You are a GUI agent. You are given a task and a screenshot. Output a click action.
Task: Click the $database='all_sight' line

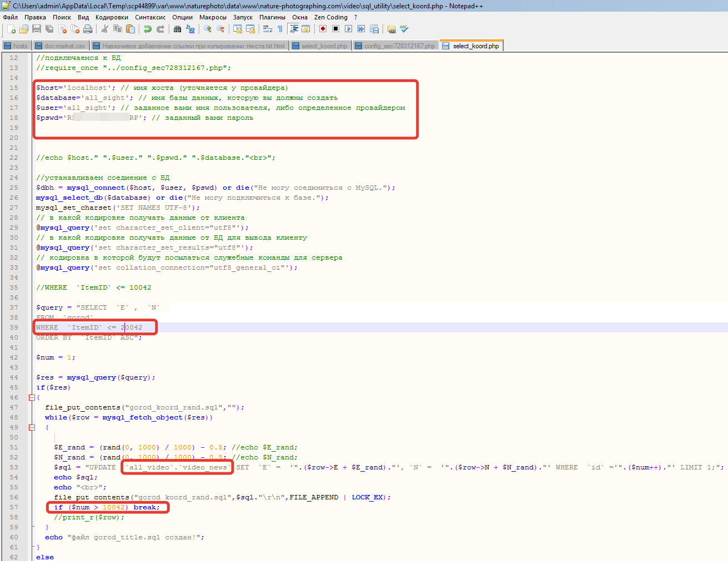(187, 98)
